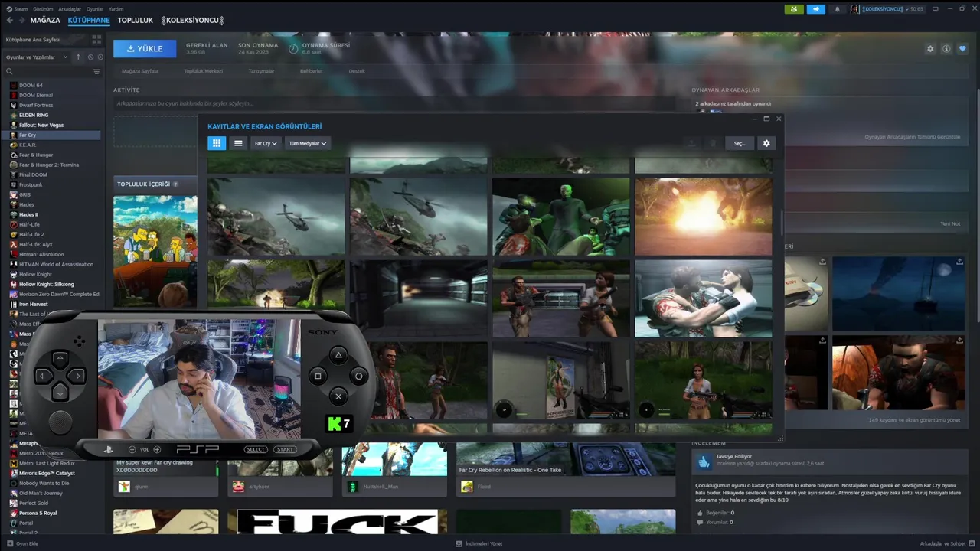Viewport: 980px width, 551px height.
Task: Switch screenshots dialog to list view
Action: point(238,143)
